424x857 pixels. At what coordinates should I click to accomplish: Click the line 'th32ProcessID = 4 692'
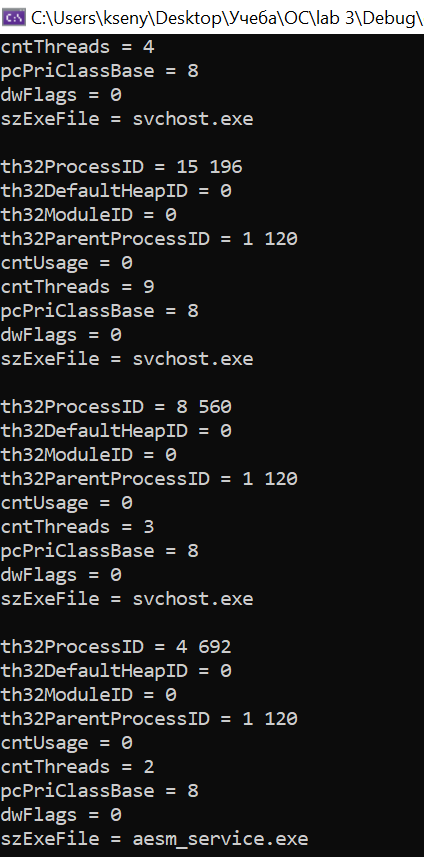point(116,647)
